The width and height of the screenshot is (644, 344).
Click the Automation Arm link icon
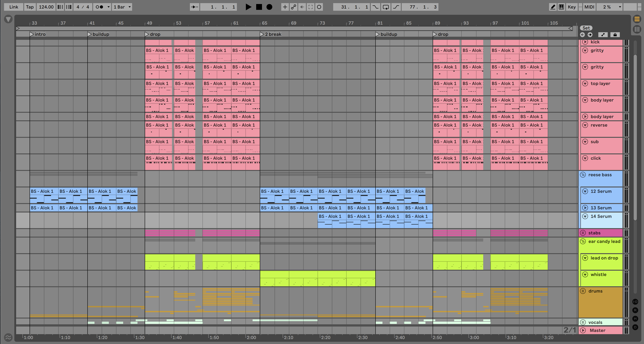[x=294, y=7]
